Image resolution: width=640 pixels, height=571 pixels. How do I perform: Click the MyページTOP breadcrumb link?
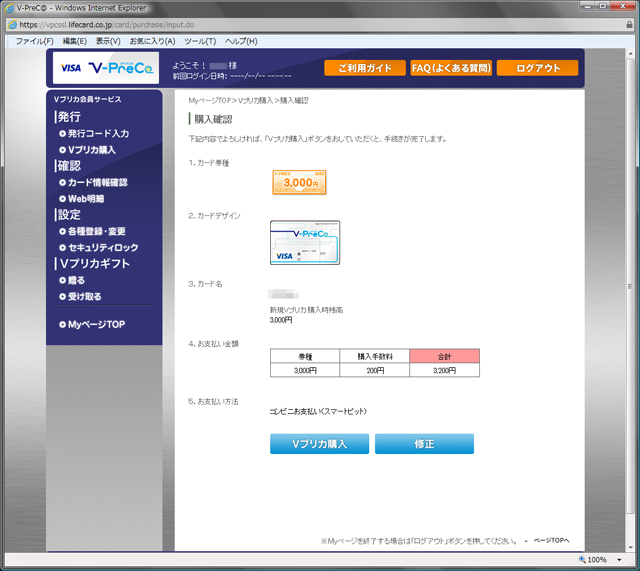pos(210,100)
